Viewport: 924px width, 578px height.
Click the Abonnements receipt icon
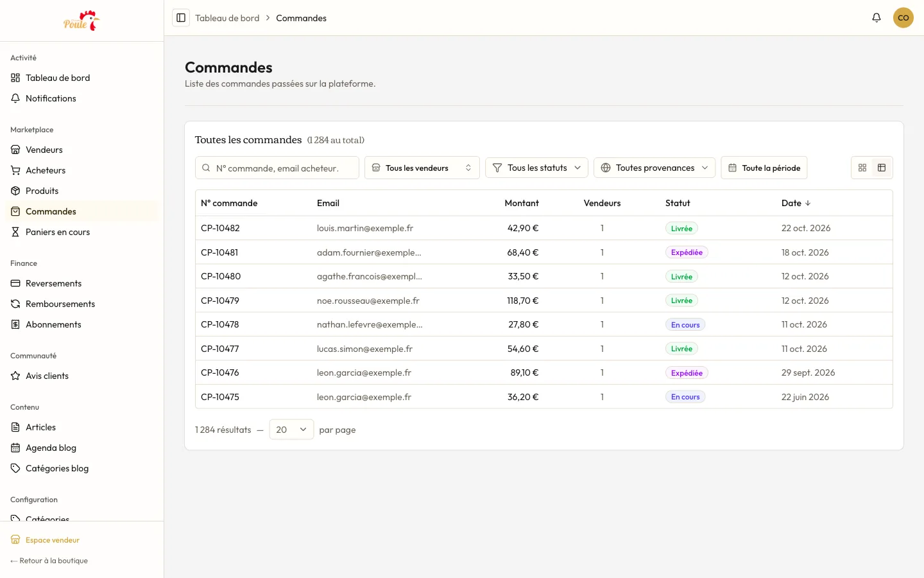point(15,324)
